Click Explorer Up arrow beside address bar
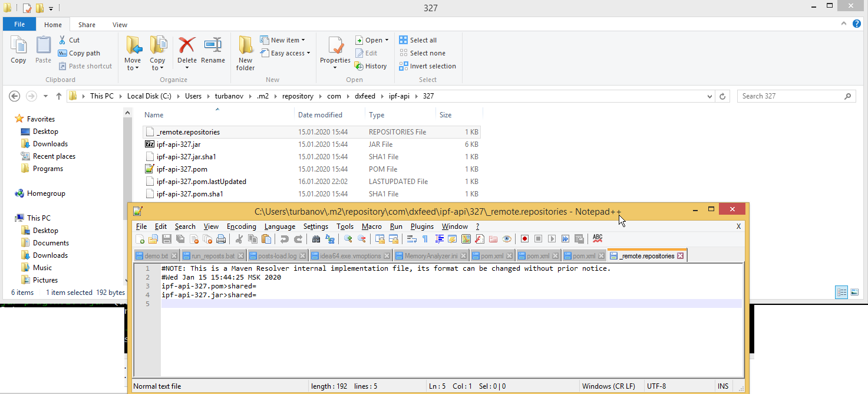 coord(59,96)
